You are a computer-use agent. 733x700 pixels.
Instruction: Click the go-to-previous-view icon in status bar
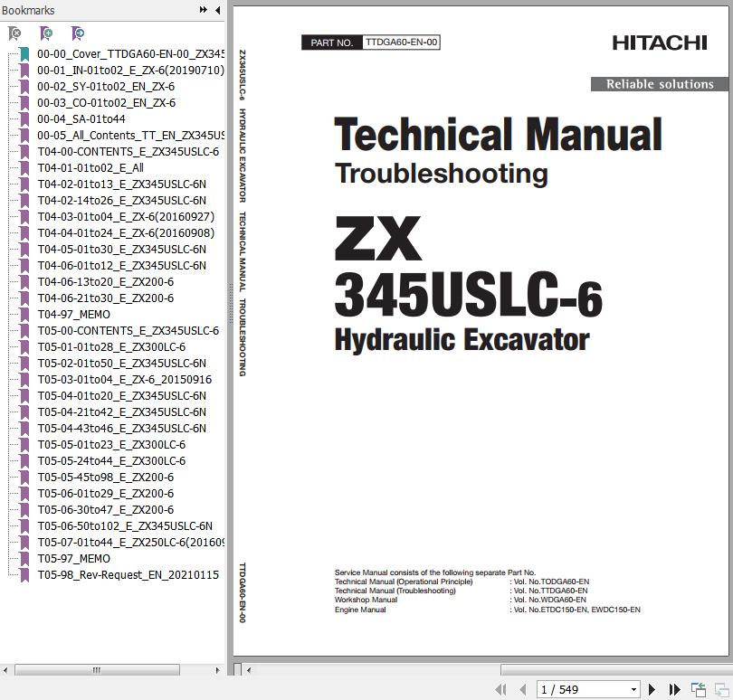click(699, 689)
